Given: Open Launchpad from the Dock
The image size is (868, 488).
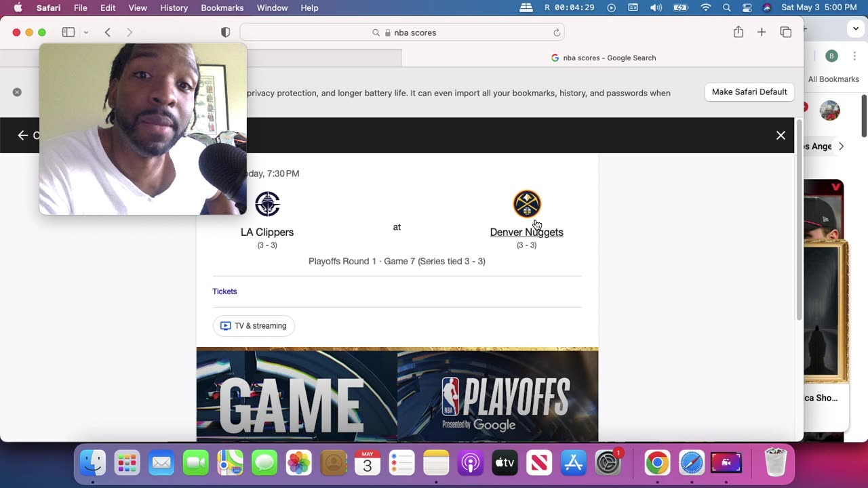Looking at the screenshot, I should [127, 463].
